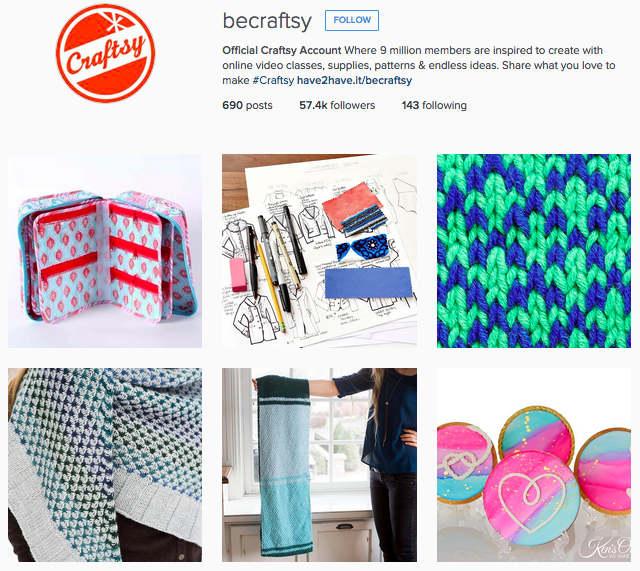Open the have2have.it/becraftsy link

point(354,80)
